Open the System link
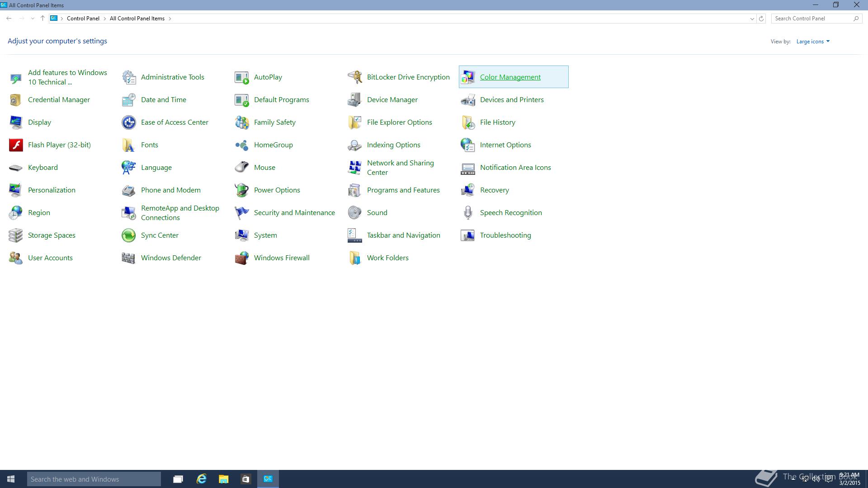Viewport: 868px width, 488px height. click(265, 235)
